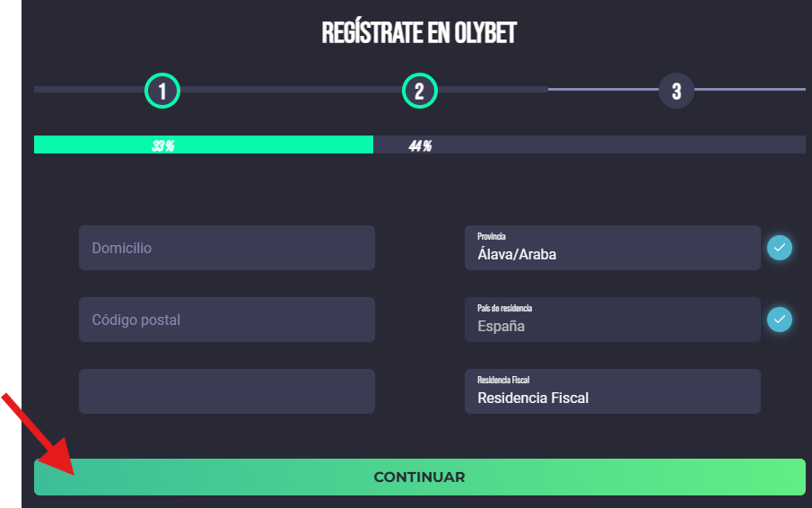The image size is (812, 508).
Task: Select the step 2 circle indicator
Action: click(x=420, y=91)
